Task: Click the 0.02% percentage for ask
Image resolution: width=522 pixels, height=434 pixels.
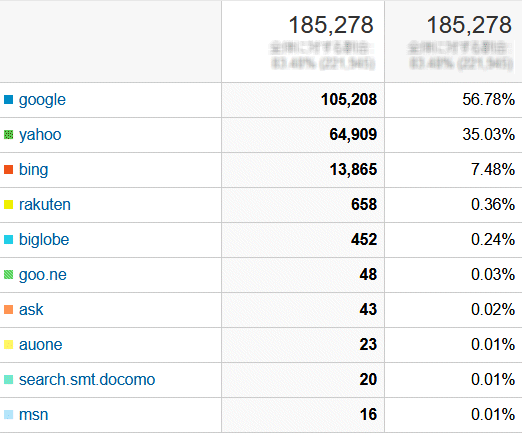Action: [x=493, y=310]
